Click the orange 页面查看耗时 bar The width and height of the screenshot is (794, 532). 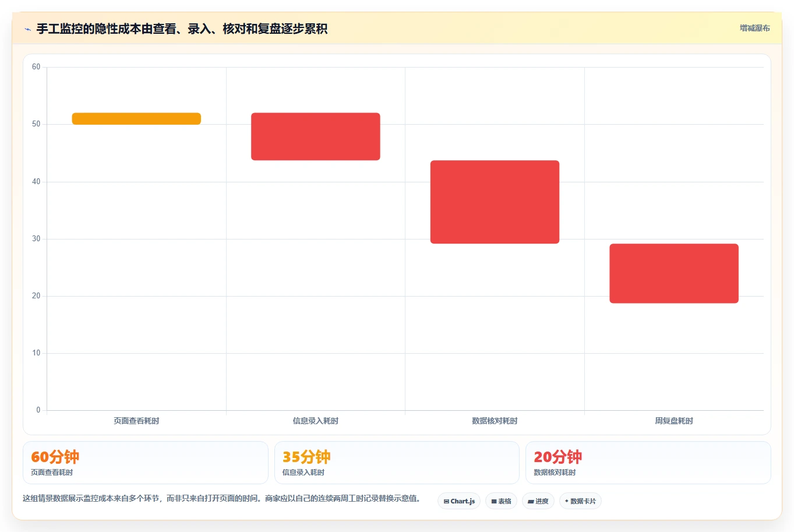[136, 119]
